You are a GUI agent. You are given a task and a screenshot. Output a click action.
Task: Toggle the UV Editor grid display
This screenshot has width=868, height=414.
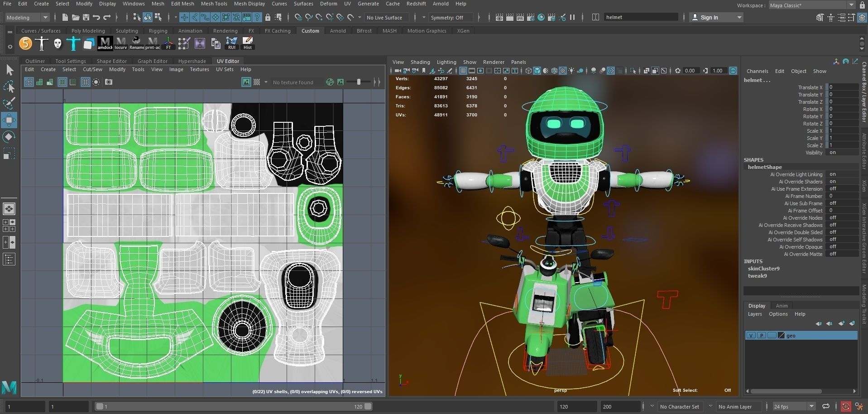[85, 82]
